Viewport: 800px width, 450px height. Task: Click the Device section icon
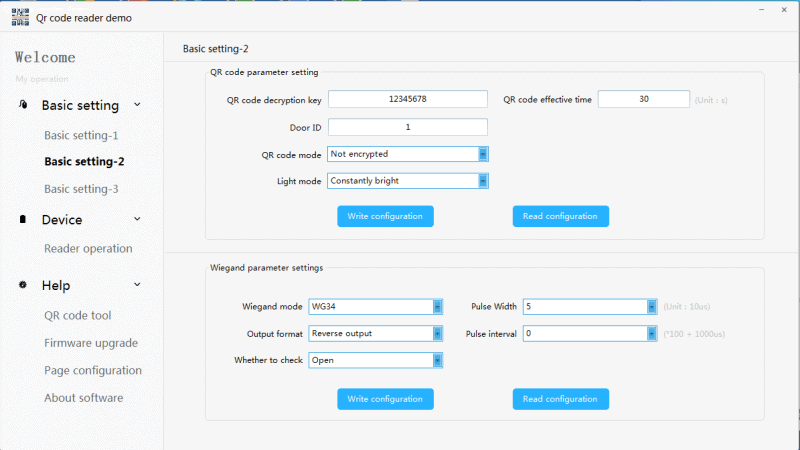(x=23, y=220)
